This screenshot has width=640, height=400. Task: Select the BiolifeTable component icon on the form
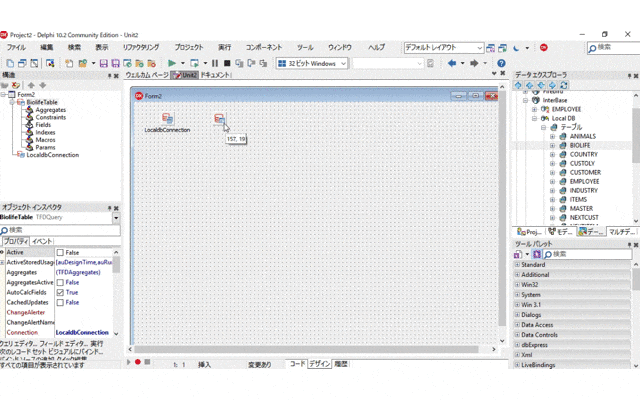point(220,119)
